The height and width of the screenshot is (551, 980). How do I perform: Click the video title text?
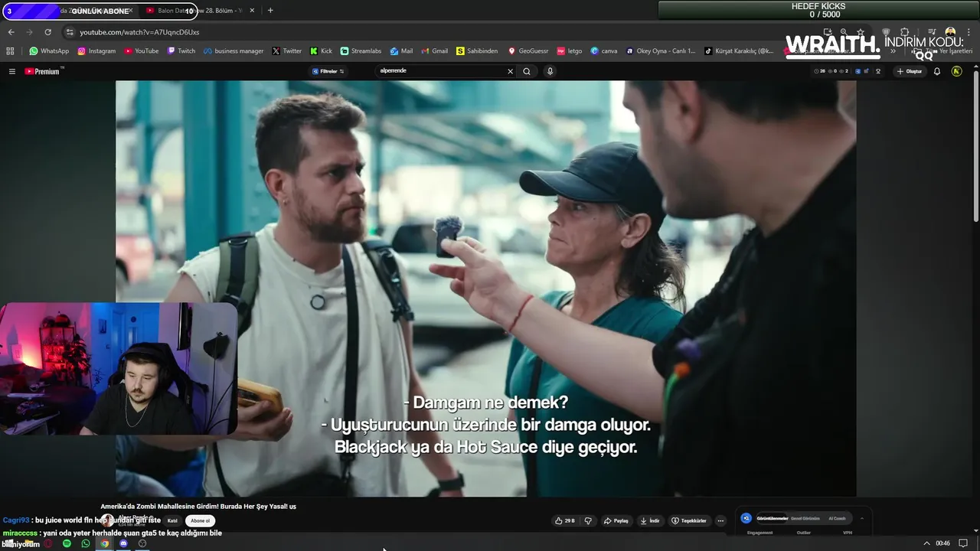pyautogui.click(x=198, y=506)
